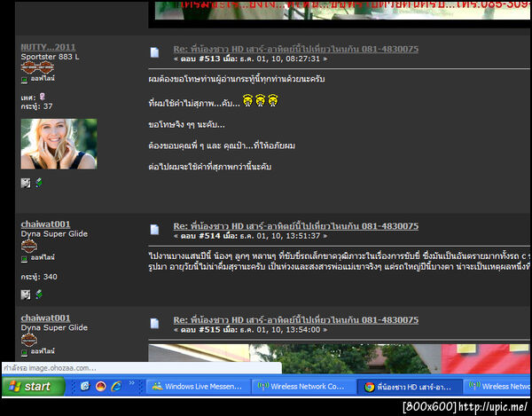This screenshot has height=416, width=532.
Task: Click offline status icon on reply #515
Action: tap(24, 352)
